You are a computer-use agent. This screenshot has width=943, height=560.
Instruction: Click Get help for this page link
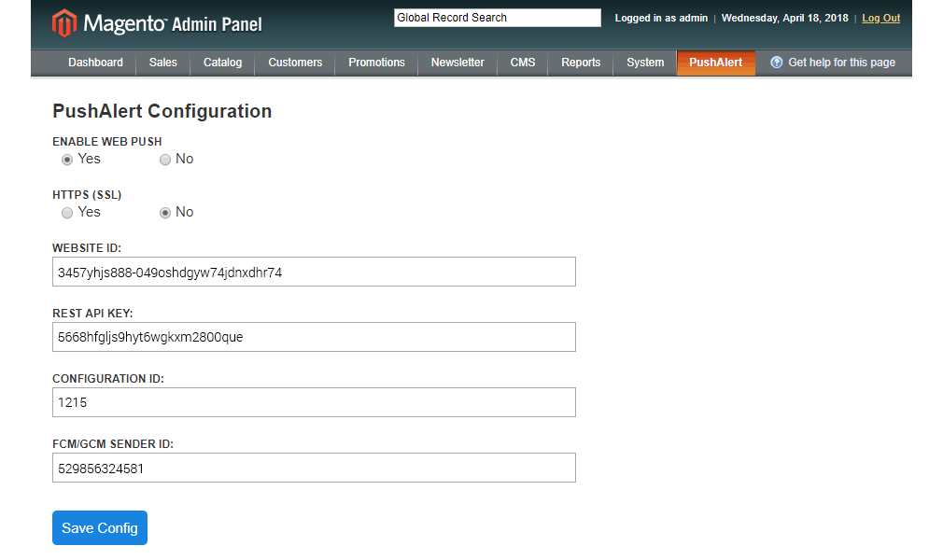[841, 63]
